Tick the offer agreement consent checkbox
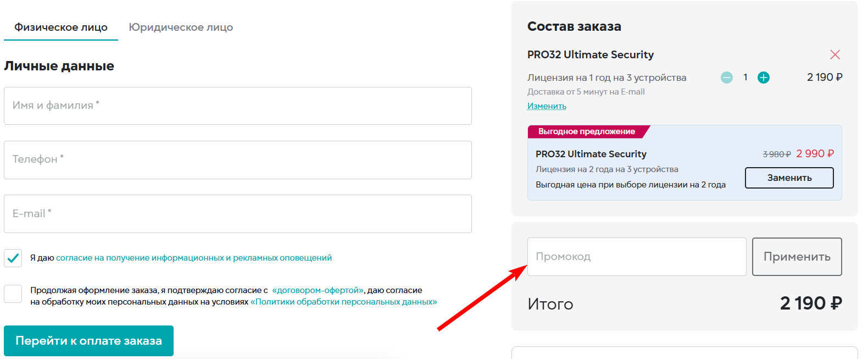Viewport: 868px width, 359px height. click(x=13, y=294)
